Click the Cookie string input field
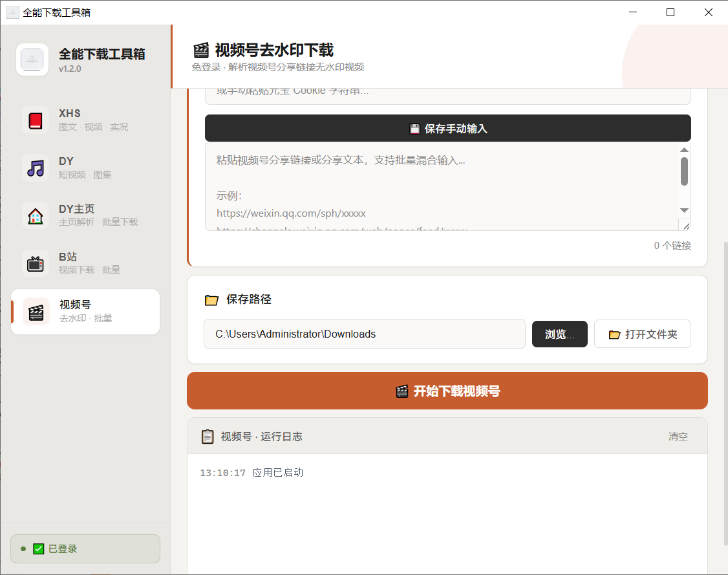This screenshot has height=575, width=728. (448, 96)
